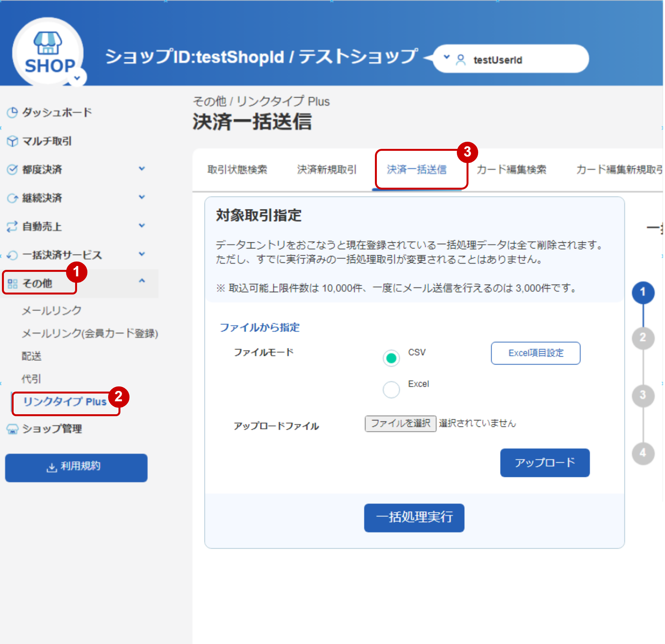Click the 利用規約 download button
This screenshot has height=644, width=665.
(76, 468)
